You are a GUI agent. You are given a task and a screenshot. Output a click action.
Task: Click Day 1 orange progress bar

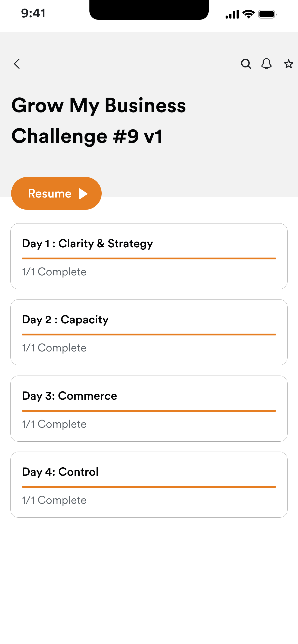click(x=149, y=258)
